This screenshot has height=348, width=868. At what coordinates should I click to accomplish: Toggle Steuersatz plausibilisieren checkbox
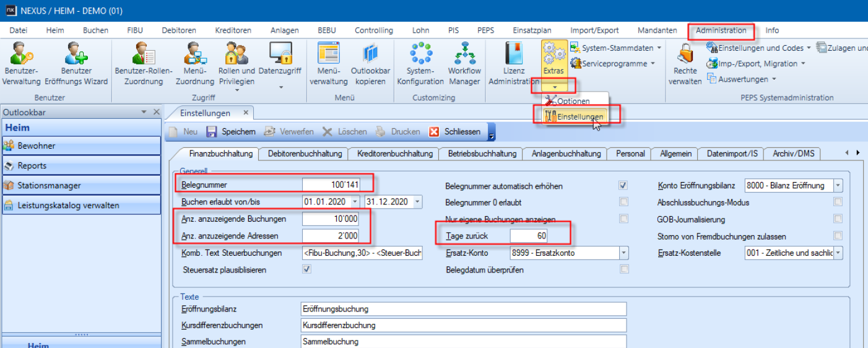[x=306, y=269]
